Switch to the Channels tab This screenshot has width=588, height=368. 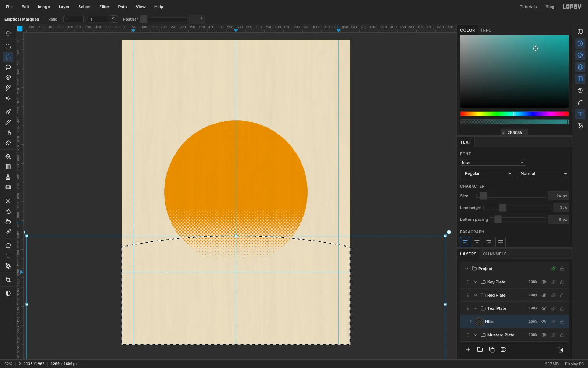point(495,254)
